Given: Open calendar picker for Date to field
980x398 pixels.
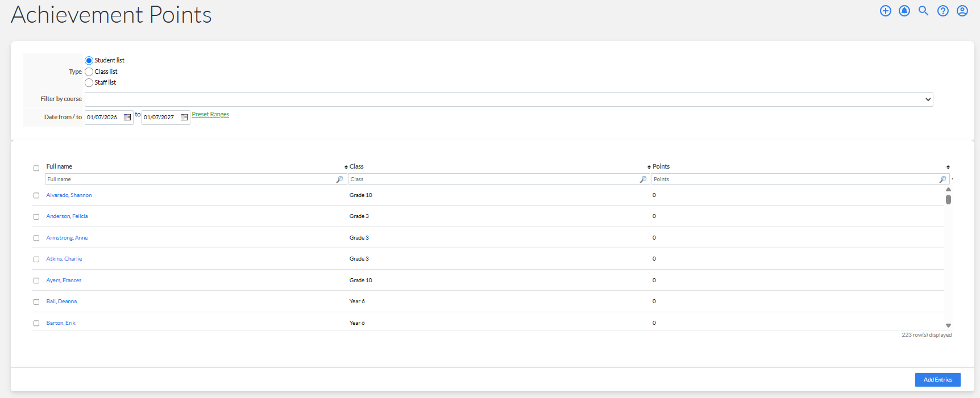Looking at the screenshot, I should pos(184,118).
